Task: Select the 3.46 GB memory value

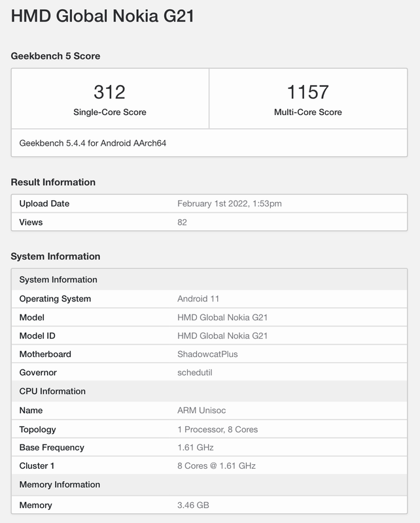Action: (x=193, y=505)
